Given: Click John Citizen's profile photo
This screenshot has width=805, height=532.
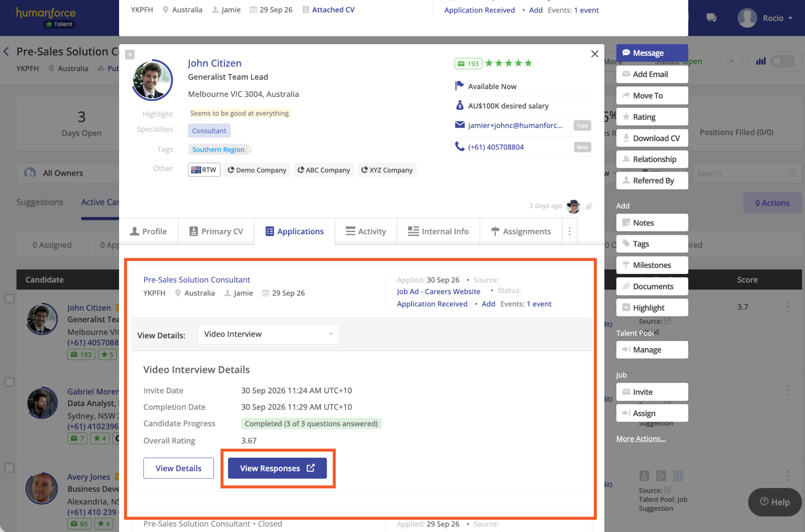Looking at the screenshot, I should pyautogui.click(x=152, y=80).
